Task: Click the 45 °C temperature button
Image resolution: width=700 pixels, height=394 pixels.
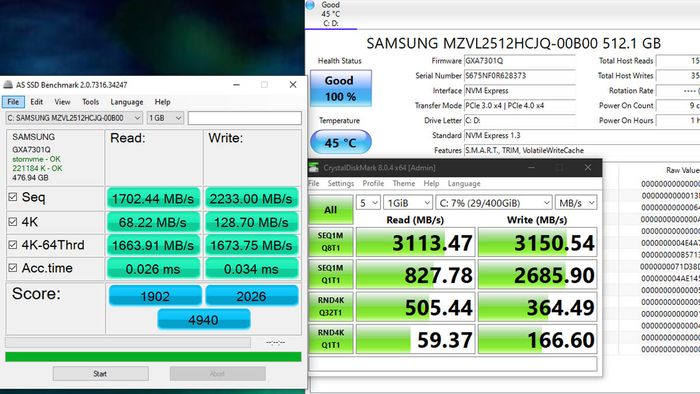Action: (x=341, y=142)
